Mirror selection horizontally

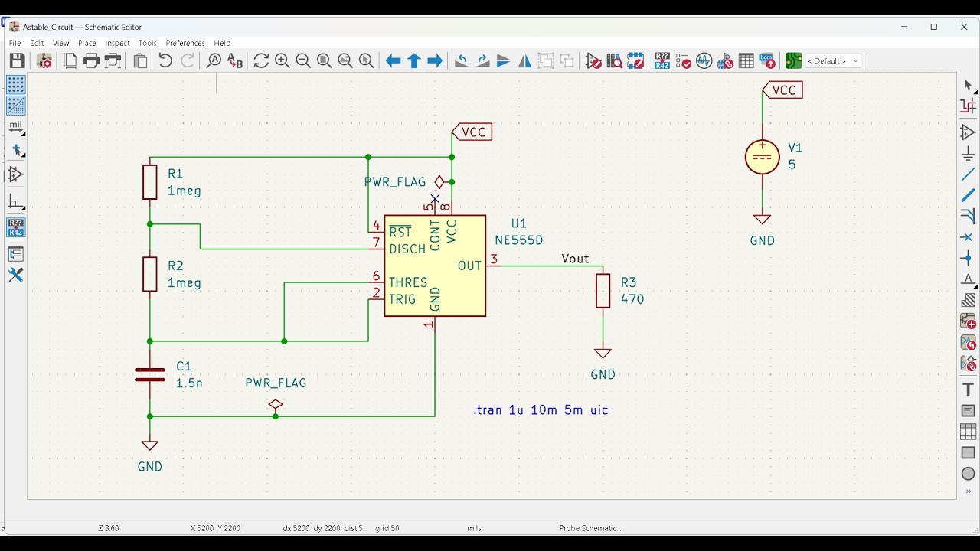[524, 60]
